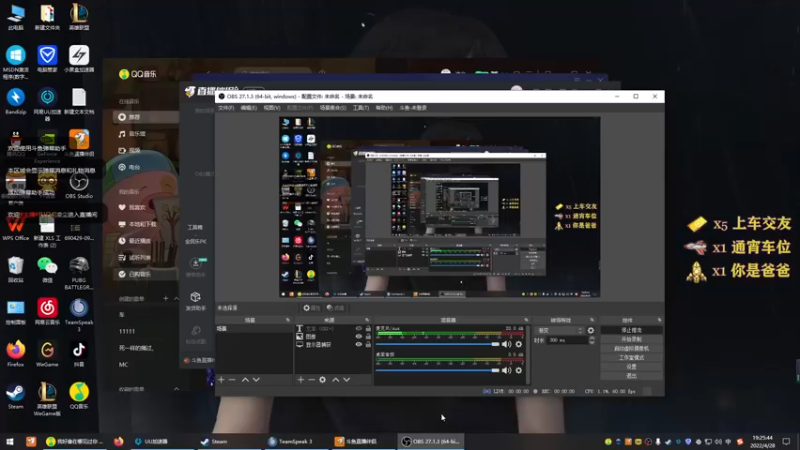Click 退出 button in OBS controls

click(x=632, y=376)
